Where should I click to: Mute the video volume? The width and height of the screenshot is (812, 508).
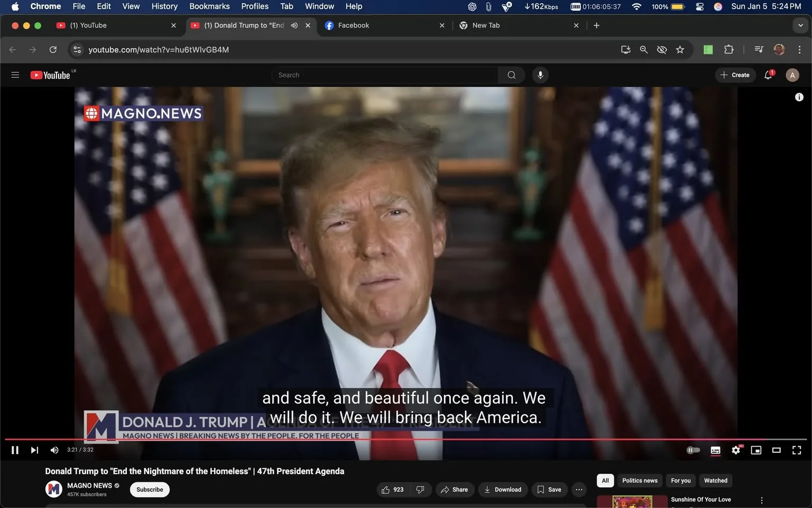point(54,450)
